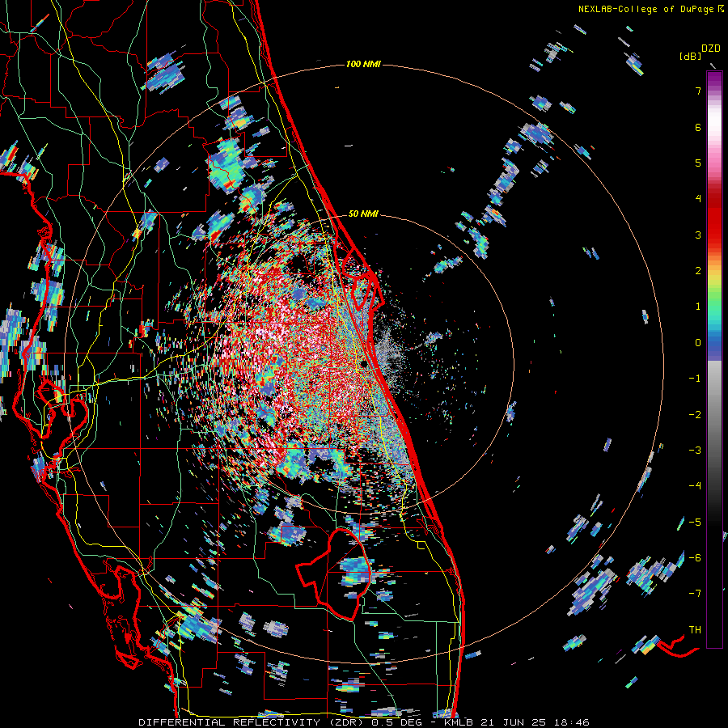Click the TH label below the scale
The height and width of the screenshot is (728, 728).
tap(695, 629)
